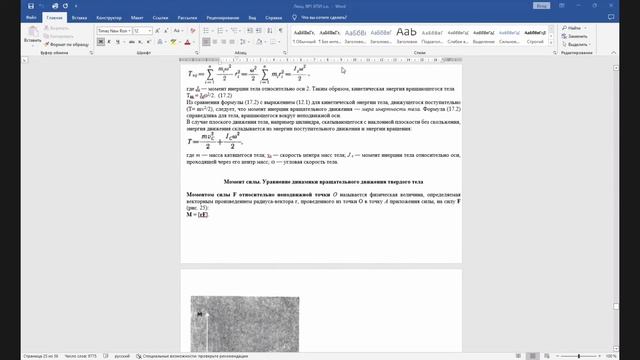Toggle the show paragraph marks icon
This screenshot has height=360, width=640.
tap(280, 31)
